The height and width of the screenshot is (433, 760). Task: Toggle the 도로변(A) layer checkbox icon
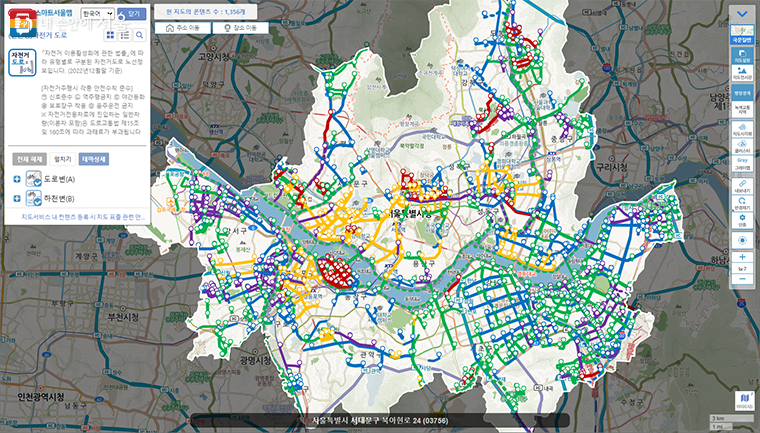pos(34,179)
